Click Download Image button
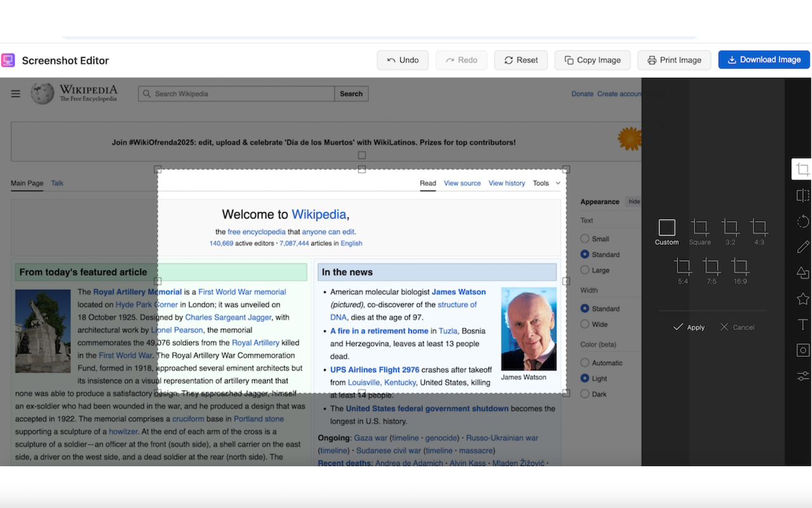812x508 pixels. tap(764, 60)
